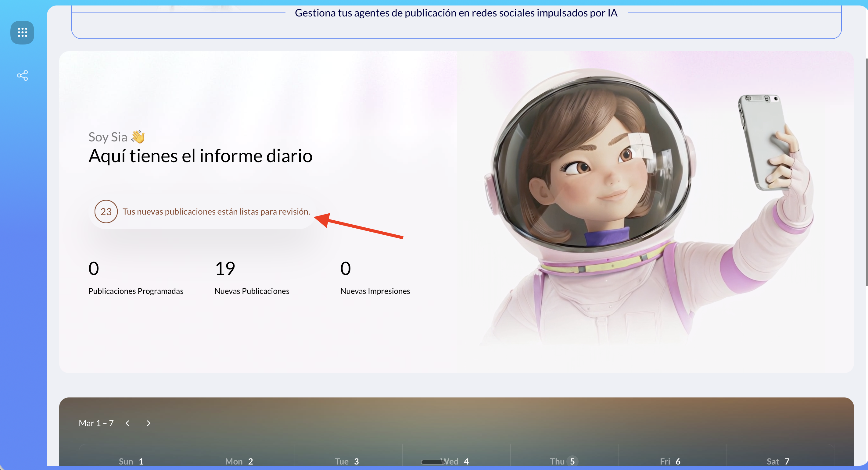This screenshot has height=470, width=868.
Task: Select the Tue 3 calendar column
Action: (347, 461)
